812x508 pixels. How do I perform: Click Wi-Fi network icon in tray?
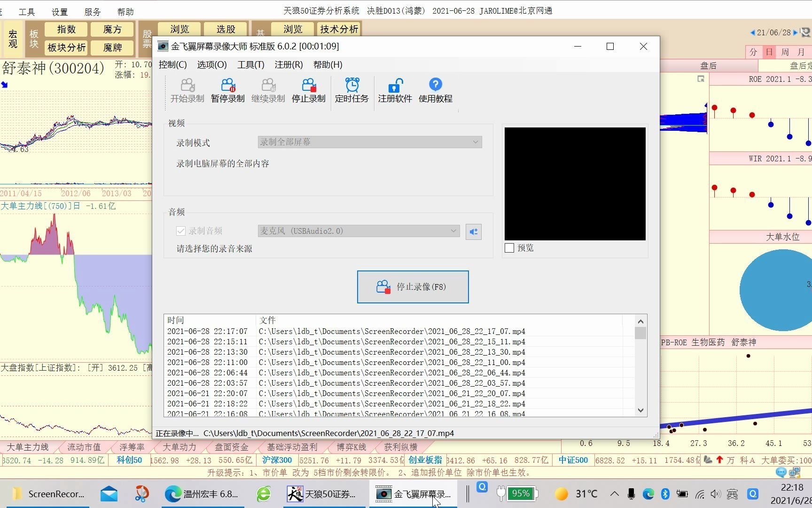(700, 493)
